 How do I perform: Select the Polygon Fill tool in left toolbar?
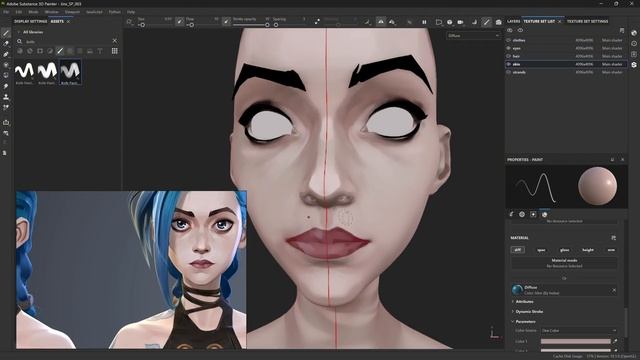point(6,65)
